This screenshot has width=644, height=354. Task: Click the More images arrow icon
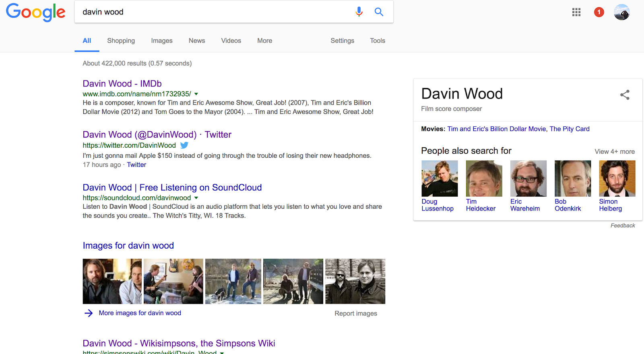click(89, 313)
